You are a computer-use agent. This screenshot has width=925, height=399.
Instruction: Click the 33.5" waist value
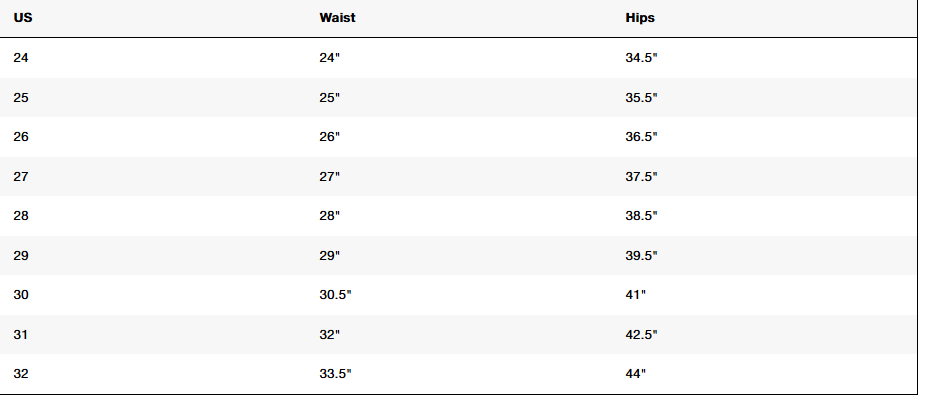click(x=335, y=374)
